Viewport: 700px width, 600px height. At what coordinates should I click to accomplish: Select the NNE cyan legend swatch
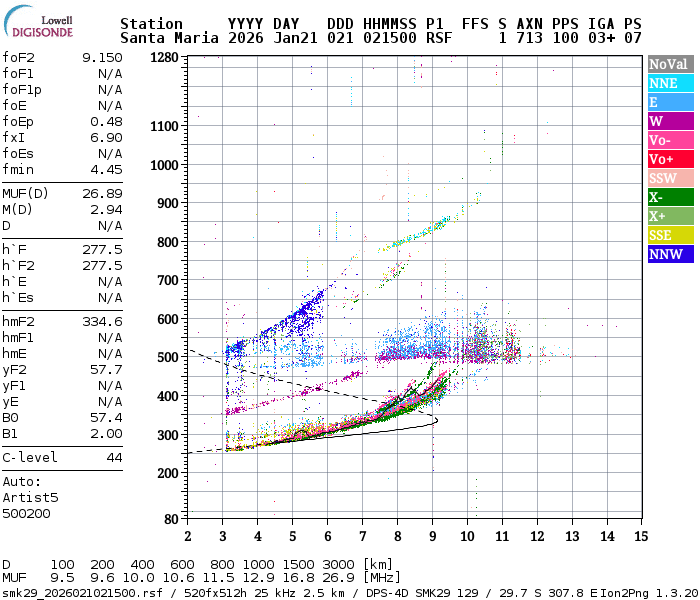671,83
